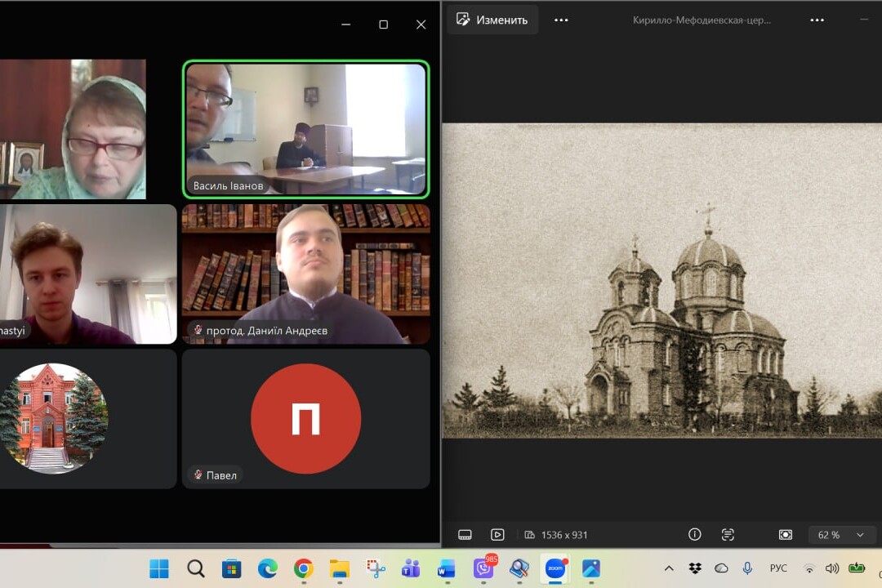Show image info with the circled i icon
Image resolution: width=882 pixels, height=588 pixels.
coord(695,535)
